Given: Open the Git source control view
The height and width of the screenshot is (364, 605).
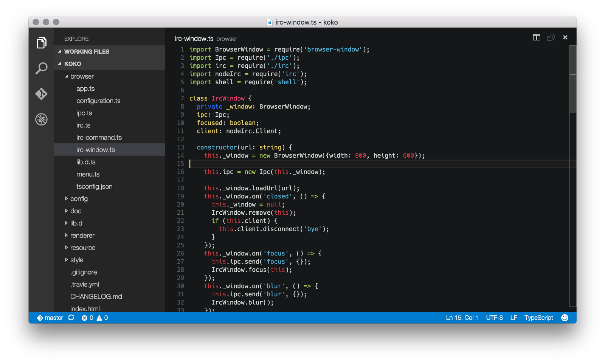Looking at the screenshot, I should coord(42,94).
